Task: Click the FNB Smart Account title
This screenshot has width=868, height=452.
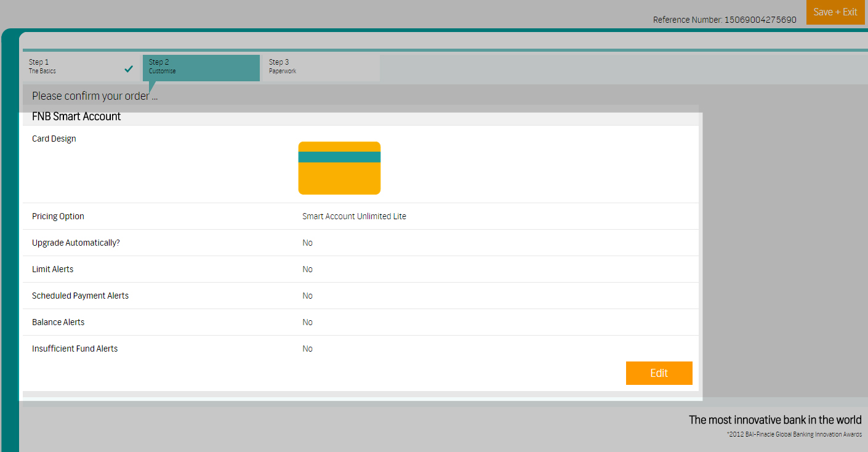Action: click(76, 116)
